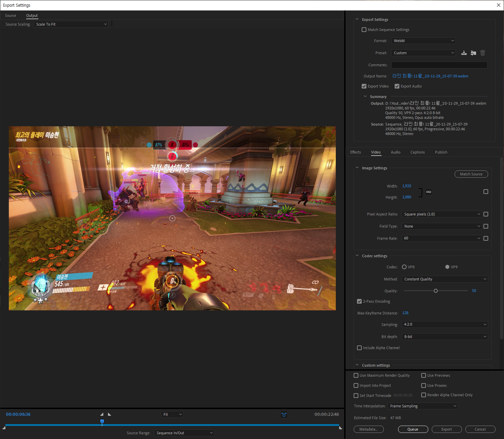The height and width of the screenshot is (439, 504).
Task: Toggle match-source checkbox for Field Type
Action: click(x=486, y=226)
